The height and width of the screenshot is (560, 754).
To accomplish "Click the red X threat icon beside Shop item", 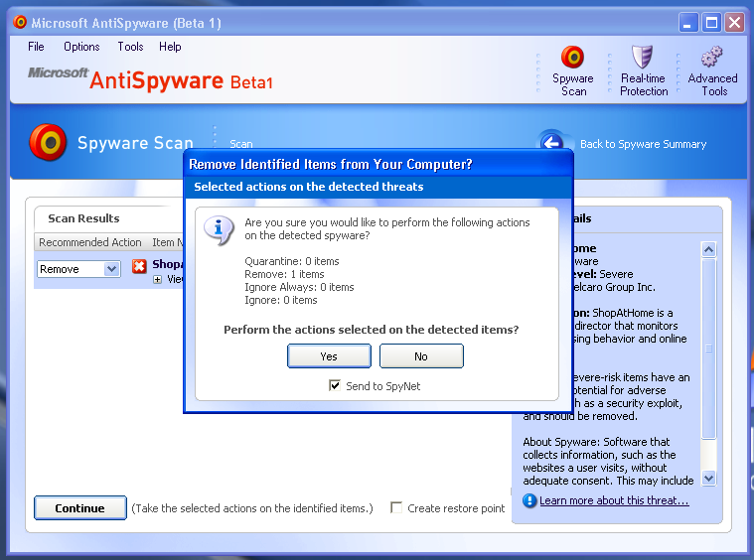I will 139,266.
